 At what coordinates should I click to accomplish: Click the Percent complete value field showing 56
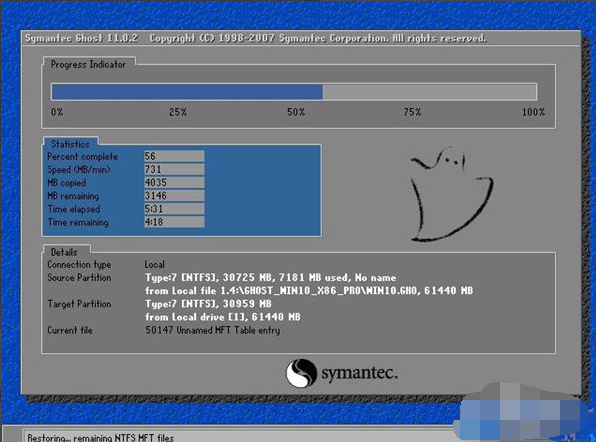click(174, 156)
